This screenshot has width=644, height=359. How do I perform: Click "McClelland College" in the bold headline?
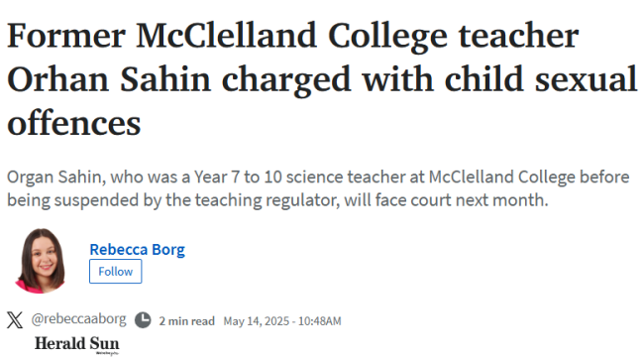pos(291,37)
